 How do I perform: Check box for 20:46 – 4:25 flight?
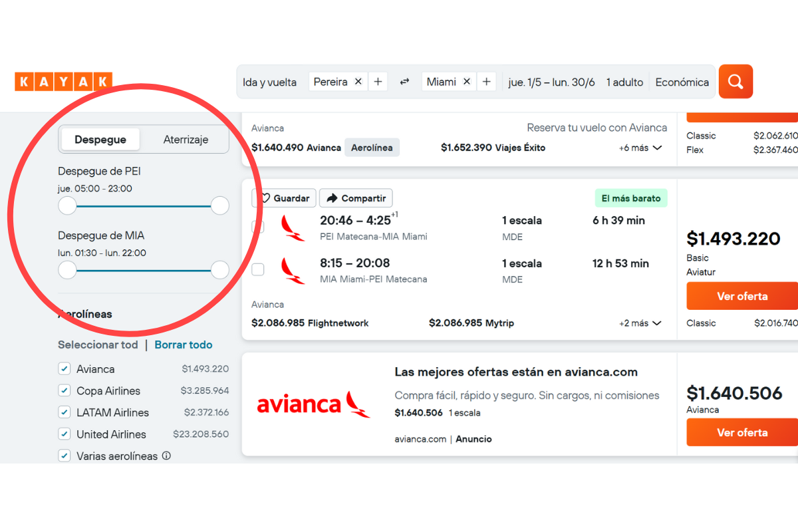click(x=258, y=227)
